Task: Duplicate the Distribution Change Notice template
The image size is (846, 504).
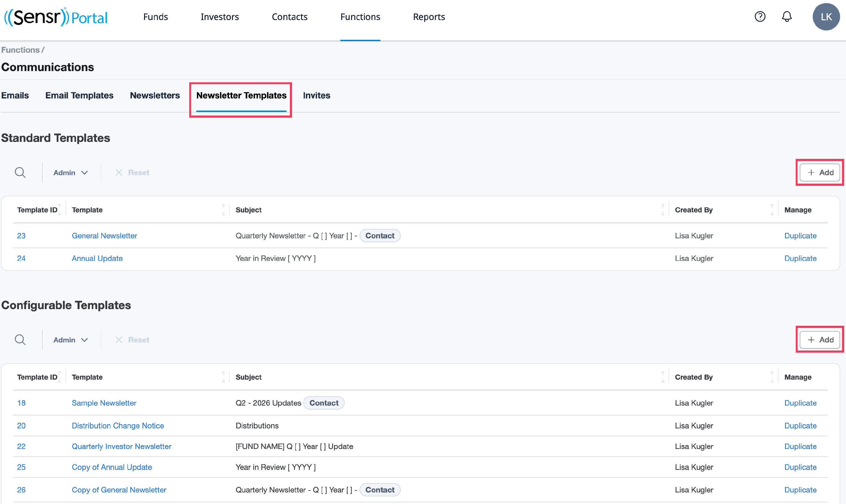Action: pyautogui.click(x=800, y=426)
